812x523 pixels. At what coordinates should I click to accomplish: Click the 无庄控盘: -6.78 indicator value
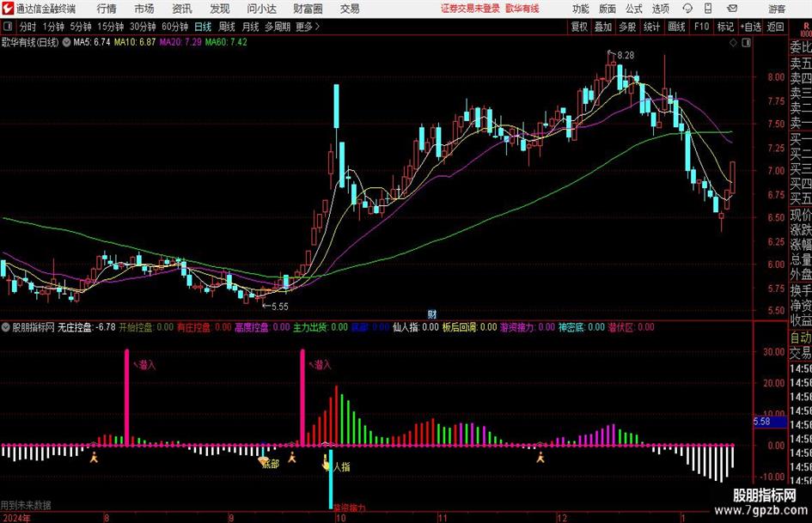tap(87, 327)
